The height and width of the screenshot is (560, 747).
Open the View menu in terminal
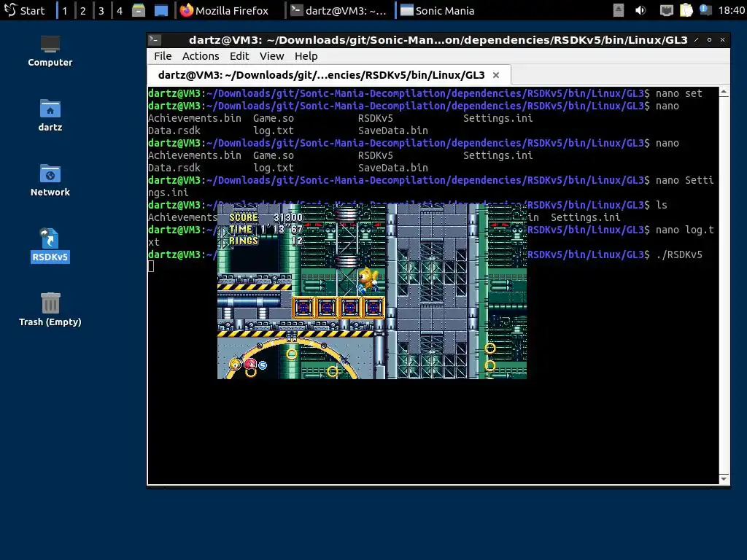pyautogui.click(x=271, y=56)
